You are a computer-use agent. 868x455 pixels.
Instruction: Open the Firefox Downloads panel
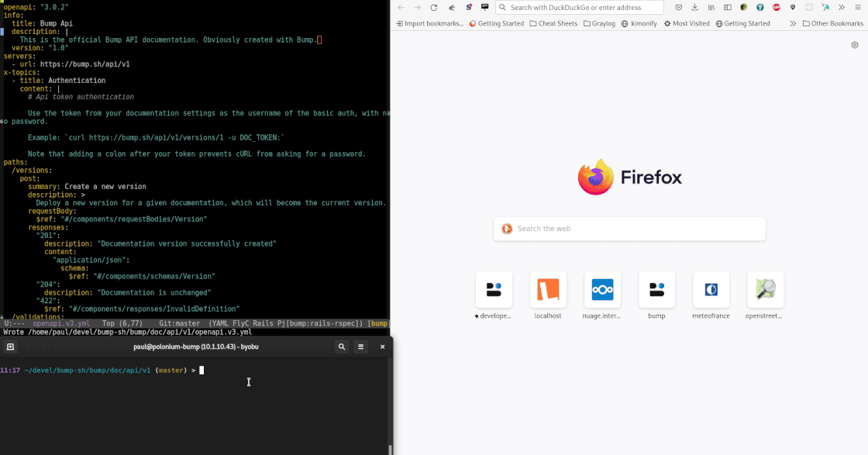tap(695, 8)
